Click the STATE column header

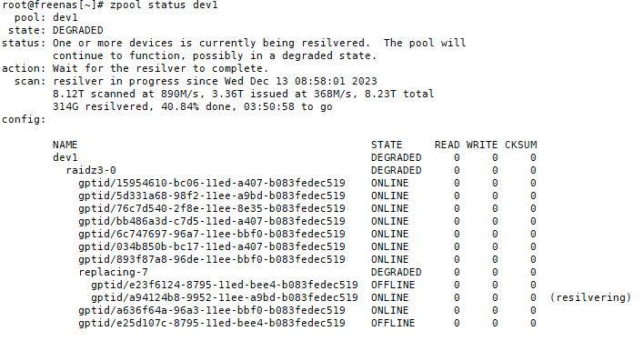click(x=387, y=145)
